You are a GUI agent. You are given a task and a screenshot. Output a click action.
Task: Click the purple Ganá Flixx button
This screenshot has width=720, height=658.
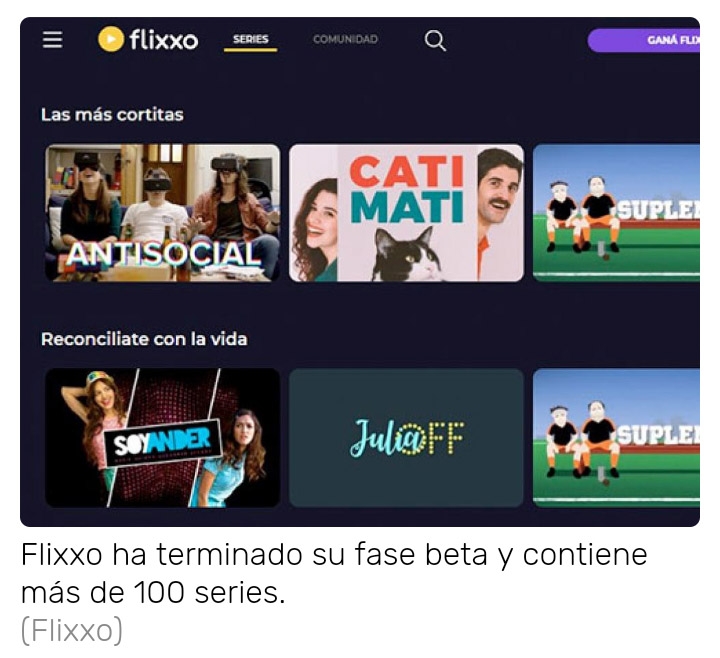[644, 40]
